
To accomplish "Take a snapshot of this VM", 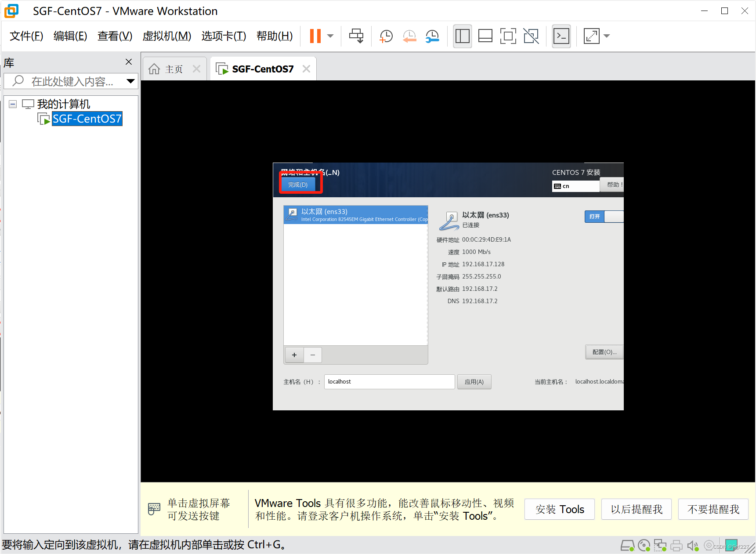I will 386,36.
